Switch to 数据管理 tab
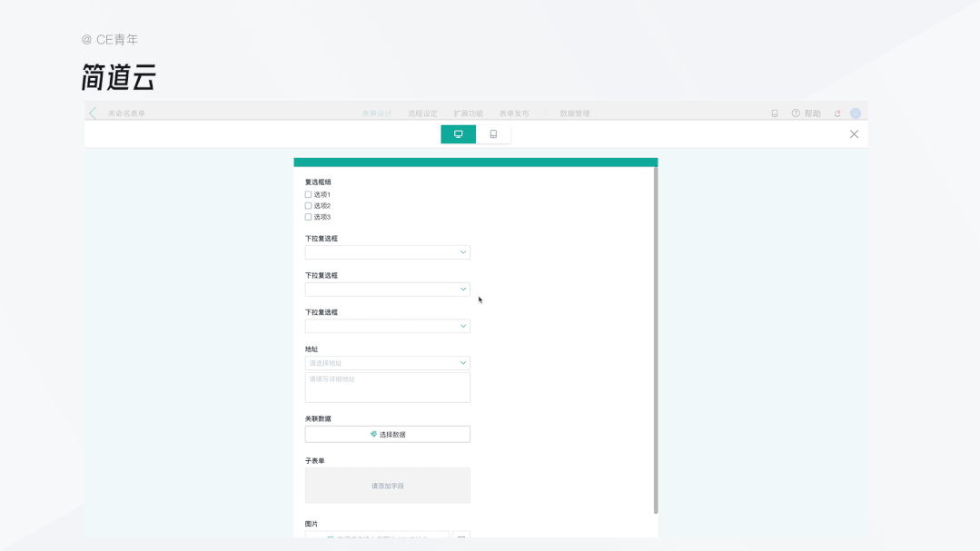This screenshot has height=551, width=980. point(574,113)
